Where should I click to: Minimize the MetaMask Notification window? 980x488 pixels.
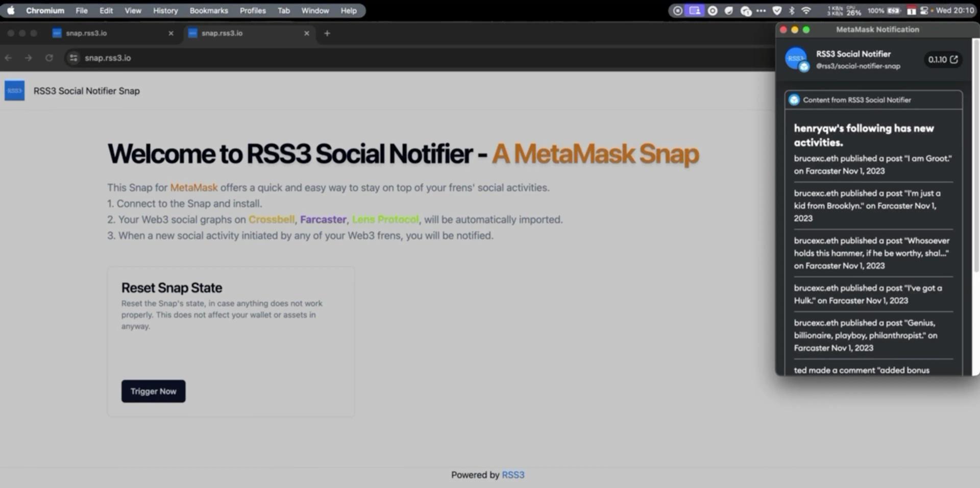tap(795, 30)
